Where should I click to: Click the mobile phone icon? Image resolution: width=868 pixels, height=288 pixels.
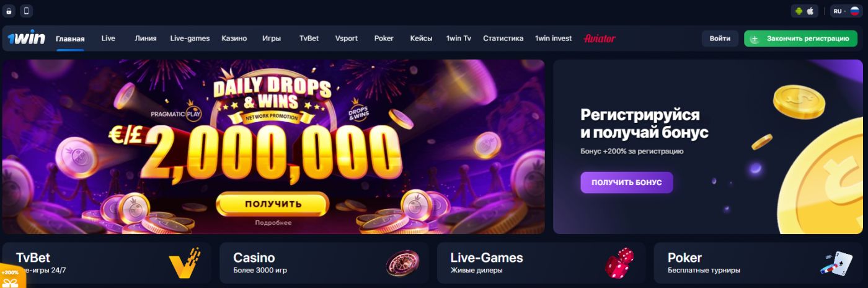pyautogui.click(x=26, y=11)
